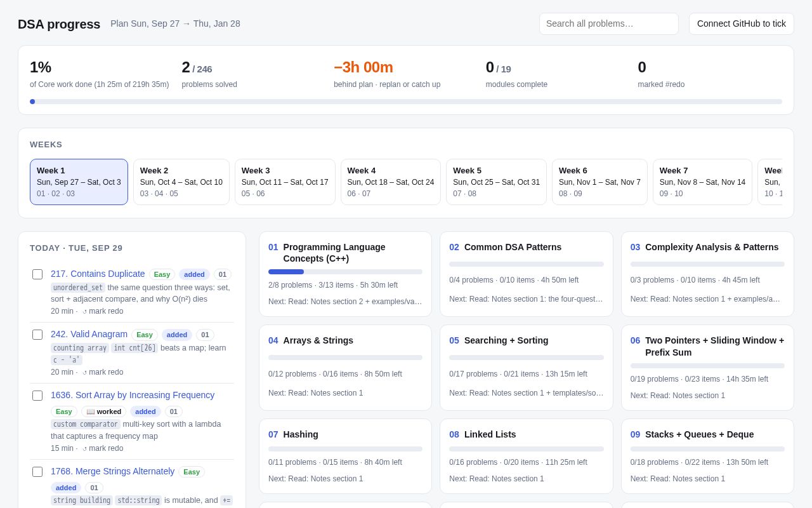
Task: Mark redo on 217. Contains Duplicate
Action: (x=103, y=311)
